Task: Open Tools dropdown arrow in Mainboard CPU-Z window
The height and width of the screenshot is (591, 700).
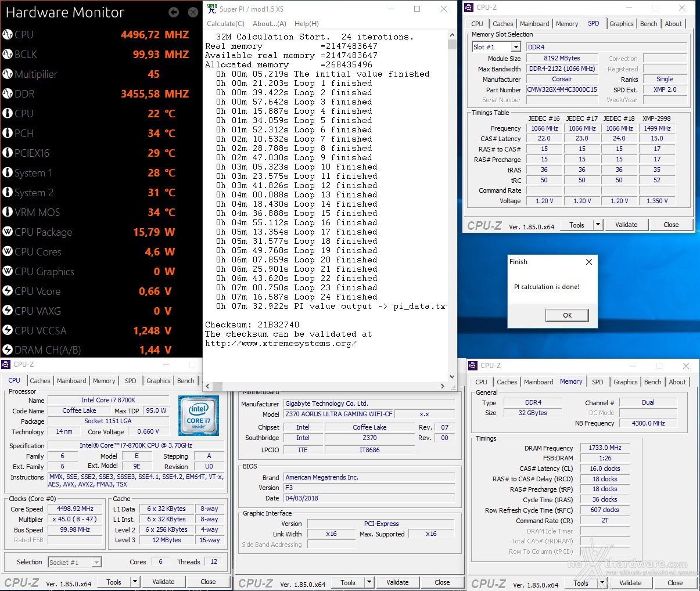Action: click(369, 582)
